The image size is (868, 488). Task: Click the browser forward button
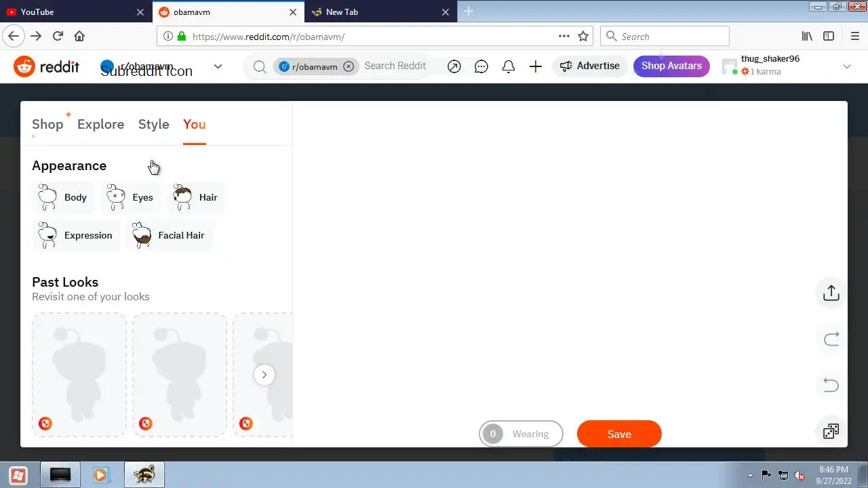pos(36,37)
